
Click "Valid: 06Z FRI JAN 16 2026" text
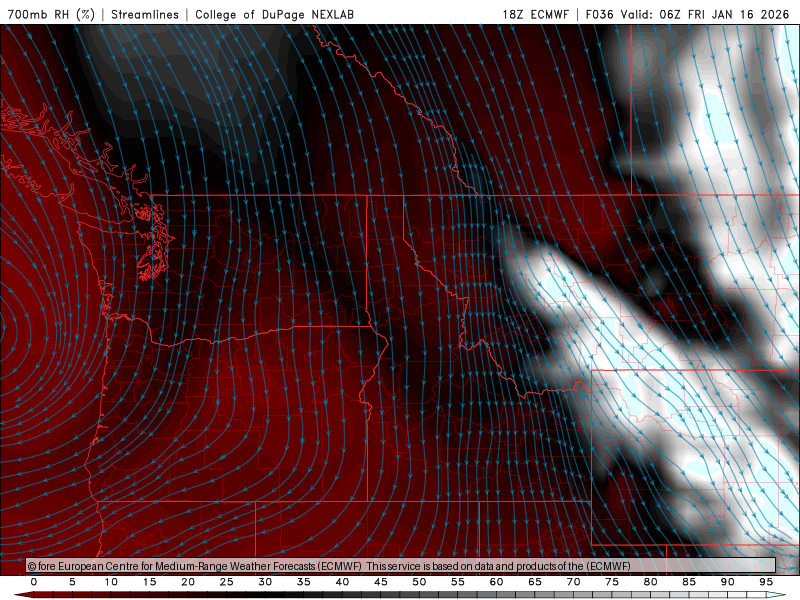click(705, 15)
